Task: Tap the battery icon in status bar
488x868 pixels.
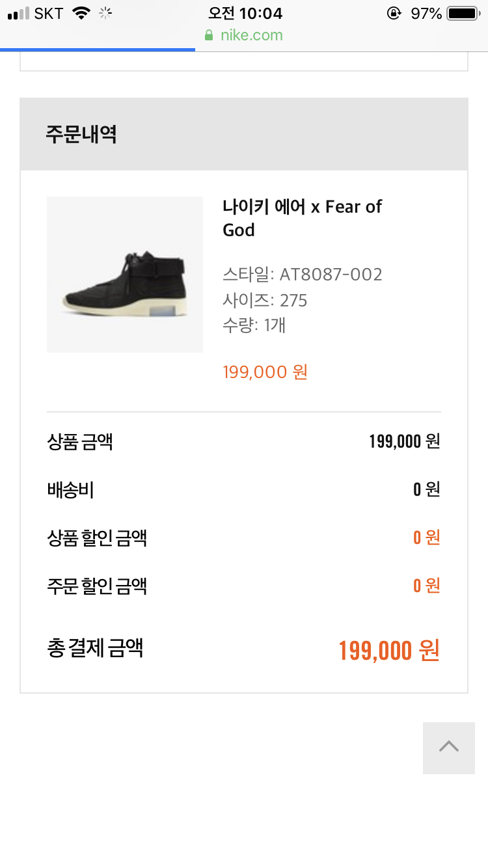Action: coord(463,13)
